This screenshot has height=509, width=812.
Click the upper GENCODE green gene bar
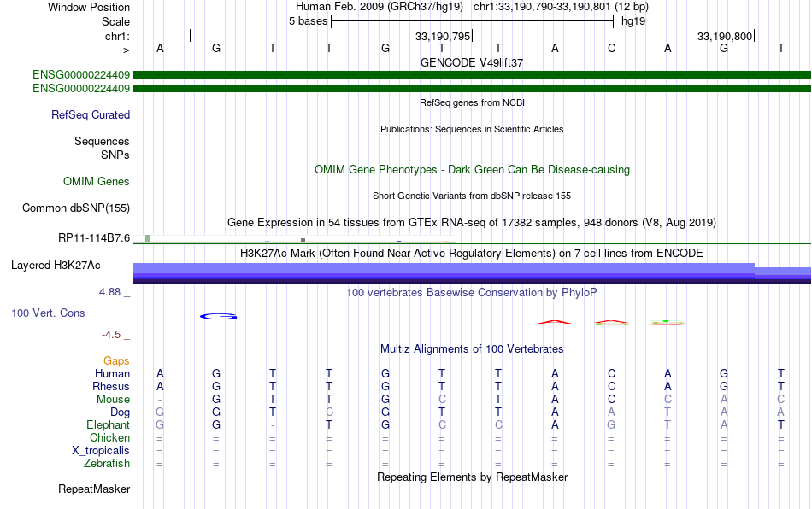(473, 74)
